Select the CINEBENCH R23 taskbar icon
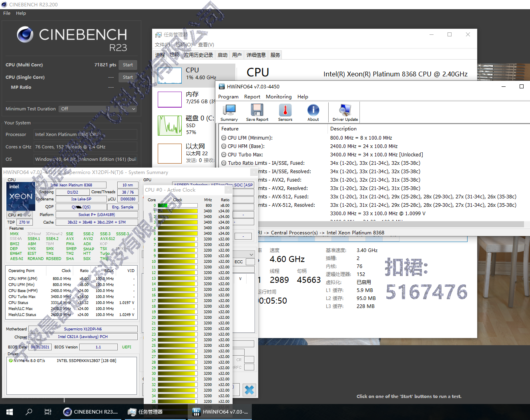This screenshot has height=420, width=530. tap(67, 412)
